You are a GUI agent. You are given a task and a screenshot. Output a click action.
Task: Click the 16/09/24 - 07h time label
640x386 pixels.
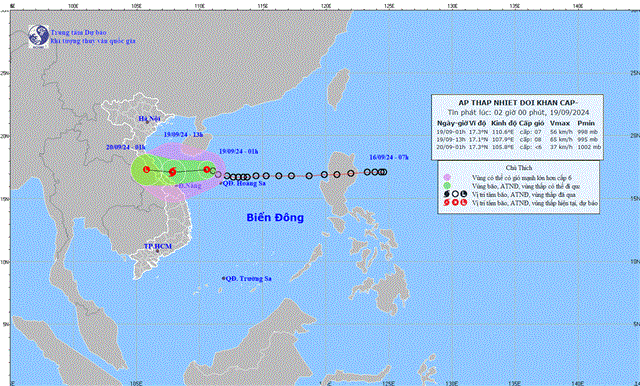click(389, 157)
